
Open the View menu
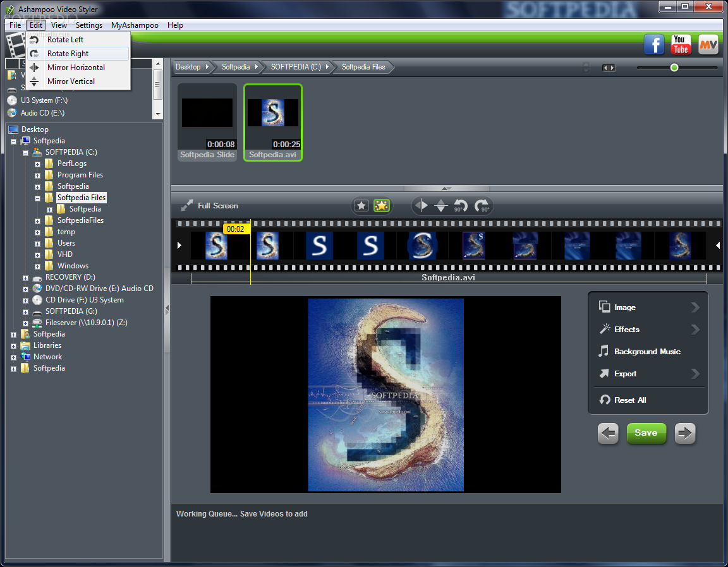59,25
